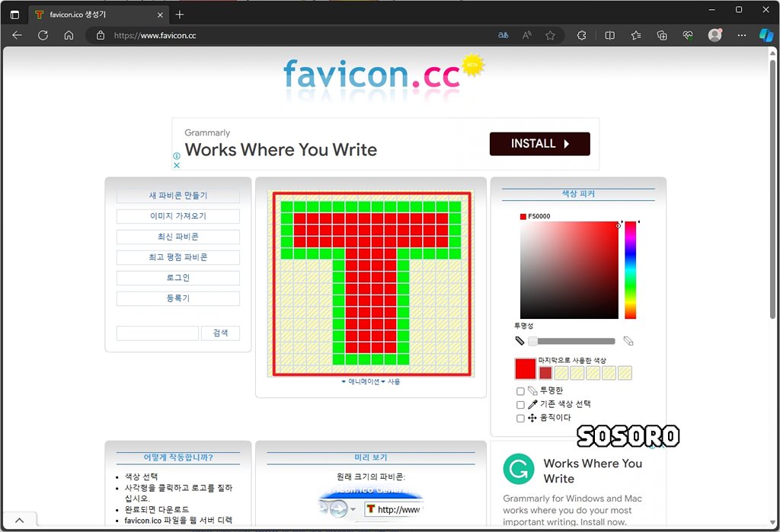The width and height of the screenshot is (780, 532).
Task: Click the 미리 보기 panel heading
Action: click(x=371, y=457)
